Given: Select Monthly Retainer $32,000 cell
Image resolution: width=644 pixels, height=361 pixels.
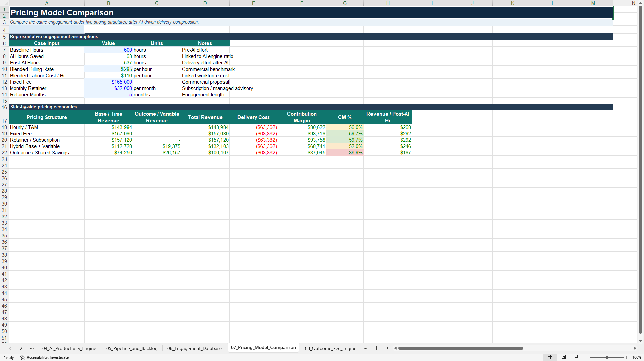Looking at the screenshot, I should click(x=108, y=88).
